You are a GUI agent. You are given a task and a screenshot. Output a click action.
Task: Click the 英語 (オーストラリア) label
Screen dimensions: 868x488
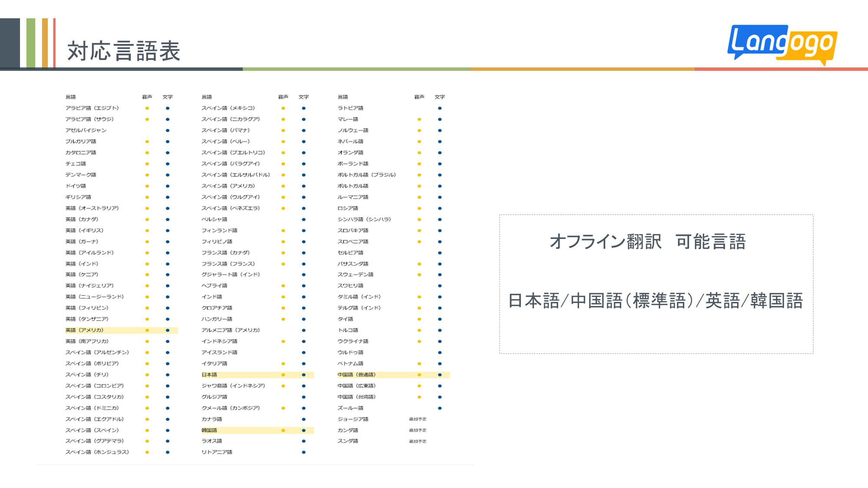92,208
